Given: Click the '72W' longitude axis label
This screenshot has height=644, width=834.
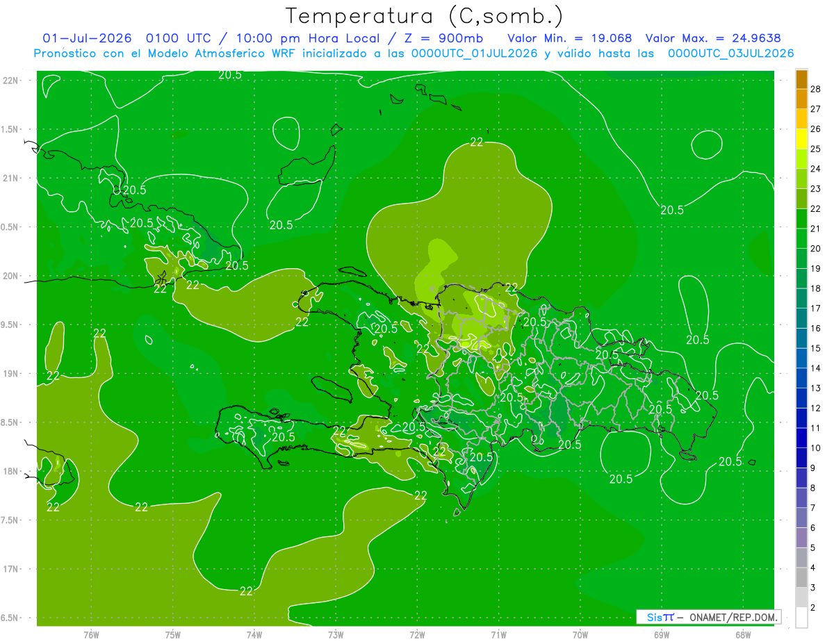Looking at the screenshot, I should click(x=418, y=635).
